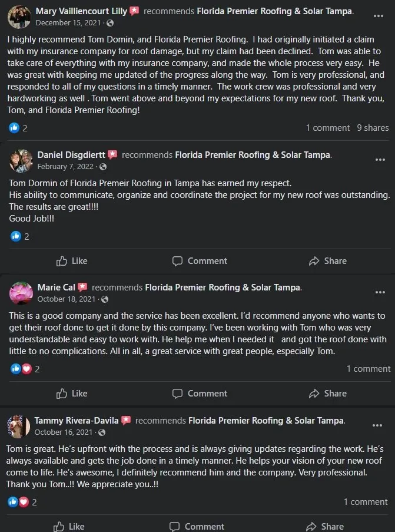Open the 1 comment on Mary's review
Image resolution: width=395 pixels, height=532 pixels.
pyautogui.click(x=327, y=128)
